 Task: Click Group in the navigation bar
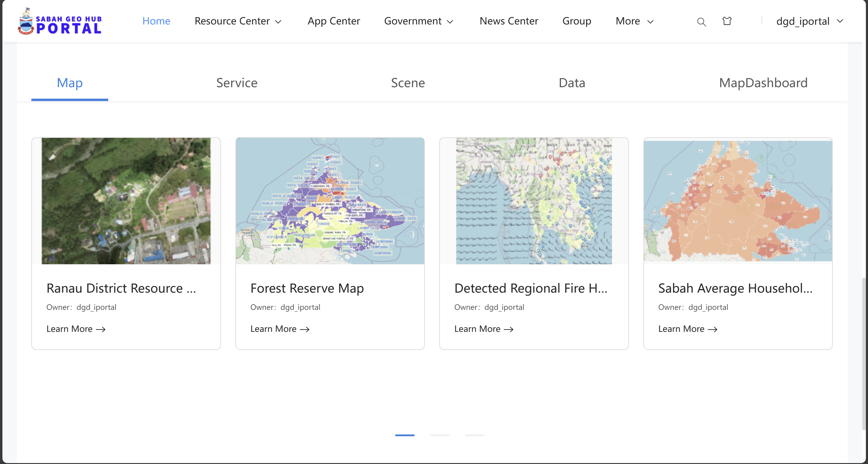[576, 21]
